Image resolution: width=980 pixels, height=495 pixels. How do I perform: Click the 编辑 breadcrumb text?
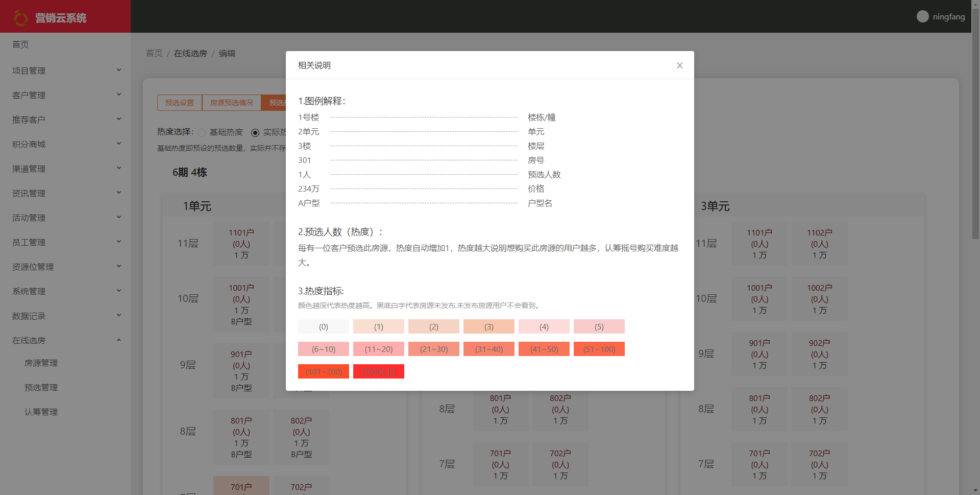pos(227,53)
